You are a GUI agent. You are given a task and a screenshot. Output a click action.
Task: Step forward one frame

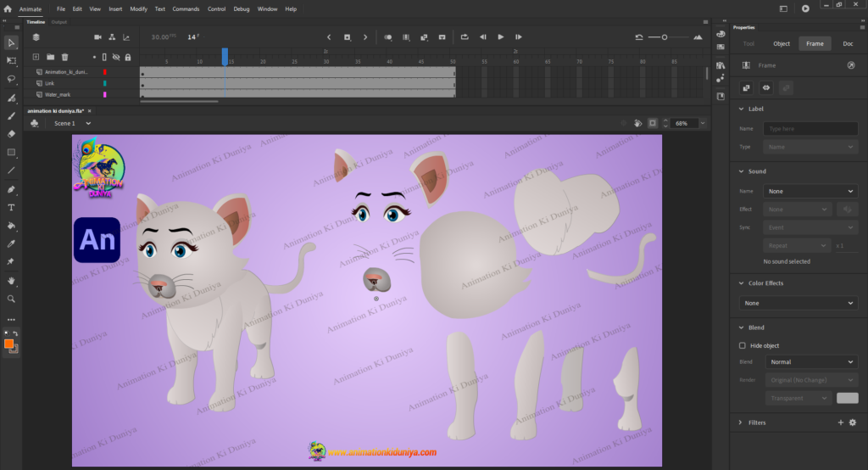[x=518, y=37]
